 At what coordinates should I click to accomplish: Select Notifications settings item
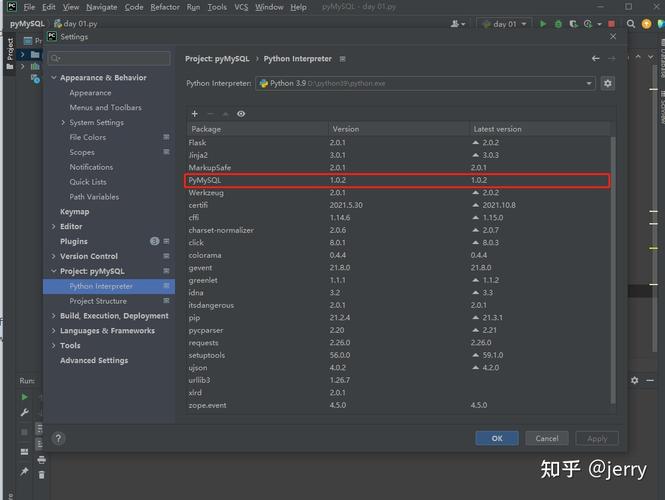pyautogui.click(x=91, y=167)
